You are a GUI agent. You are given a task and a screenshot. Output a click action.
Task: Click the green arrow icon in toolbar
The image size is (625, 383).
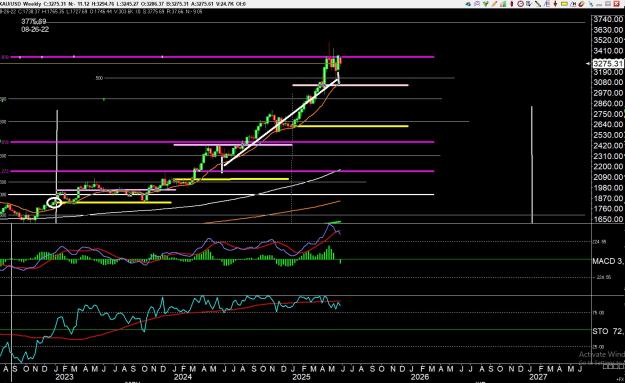485,4
